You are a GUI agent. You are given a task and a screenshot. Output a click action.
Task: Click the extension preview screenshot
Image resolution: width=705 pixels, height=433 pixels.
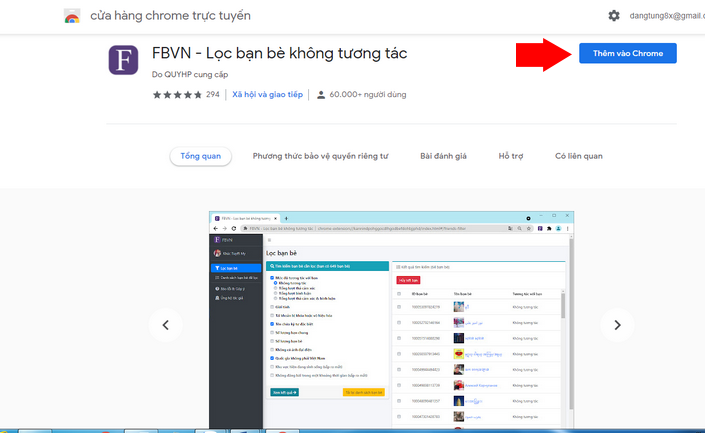point(391,320)
